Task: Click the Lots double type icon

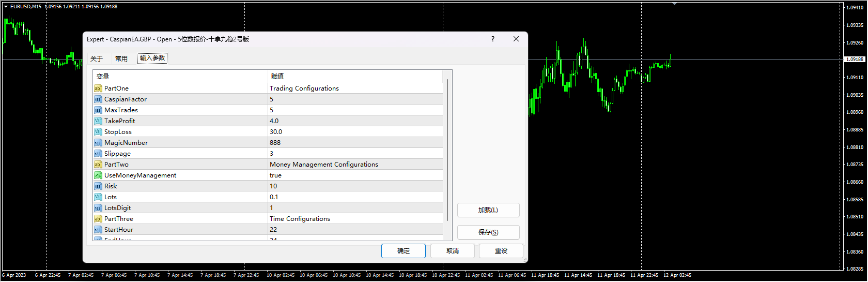Action: (98, 197)
